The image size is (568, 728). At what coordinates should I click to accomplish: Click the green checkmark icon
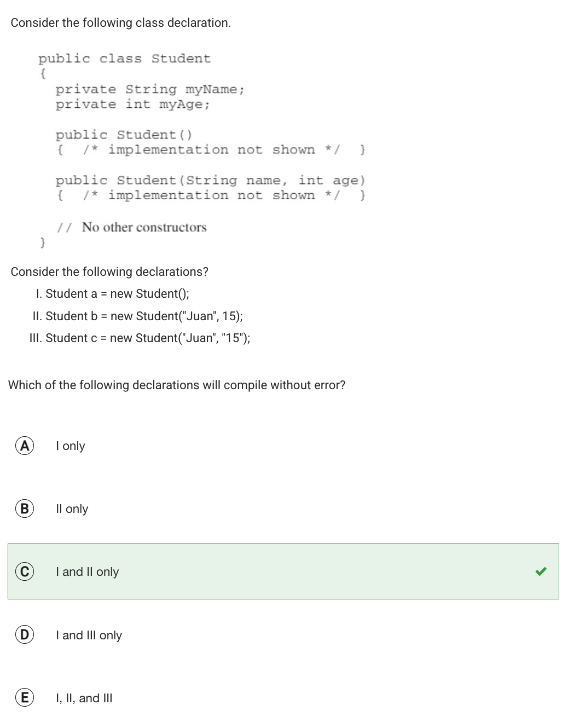pyautogui.click(x=541, y=571)
